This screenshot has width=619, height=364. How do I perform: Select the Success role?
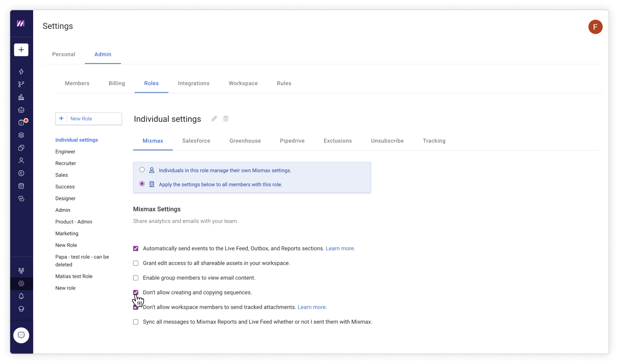pyautogui.click(x=65, y=187)
